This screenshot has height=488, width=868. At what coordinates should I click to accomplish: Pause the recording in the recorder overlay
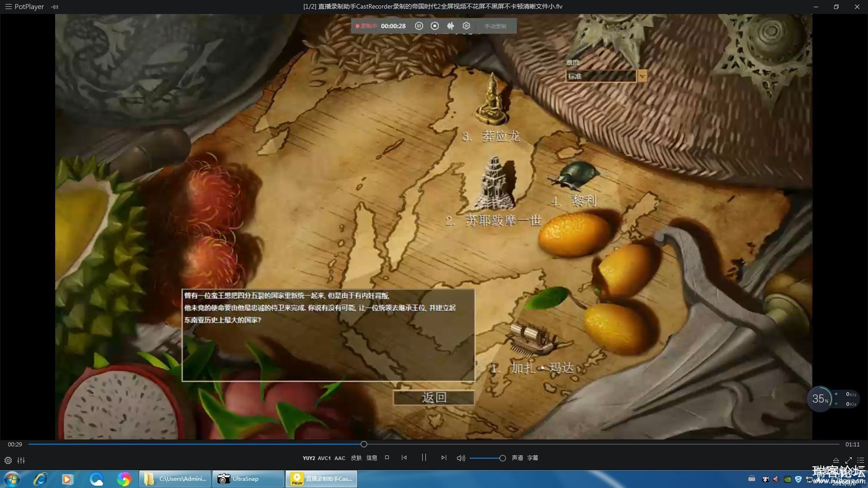(419, 26)
